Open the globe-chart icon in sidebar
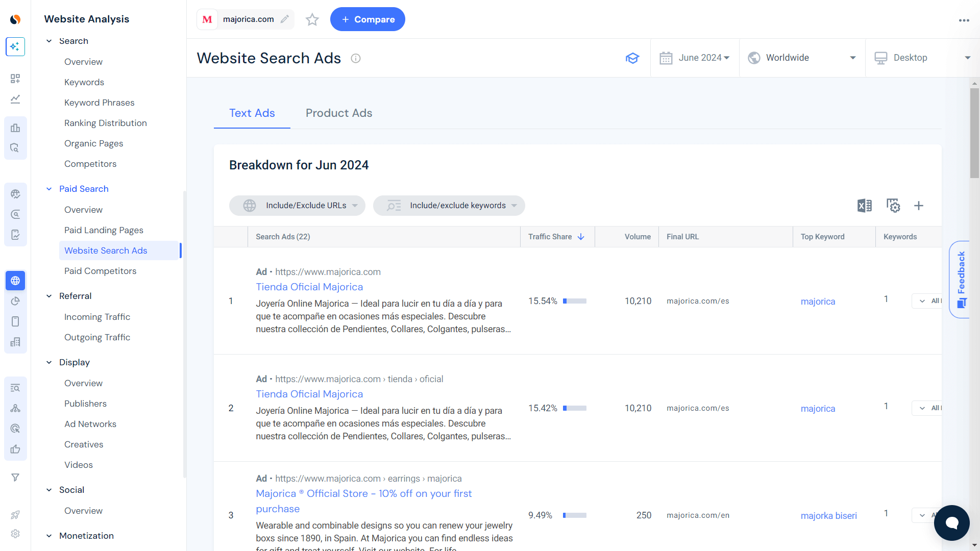 (15, 194)
